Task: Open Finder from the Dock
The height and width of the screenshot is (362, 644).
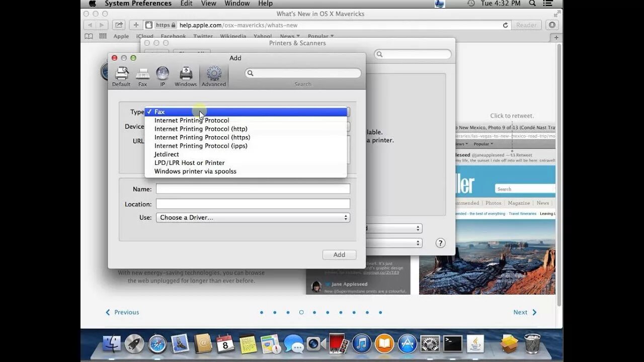Action: [112, 344]
